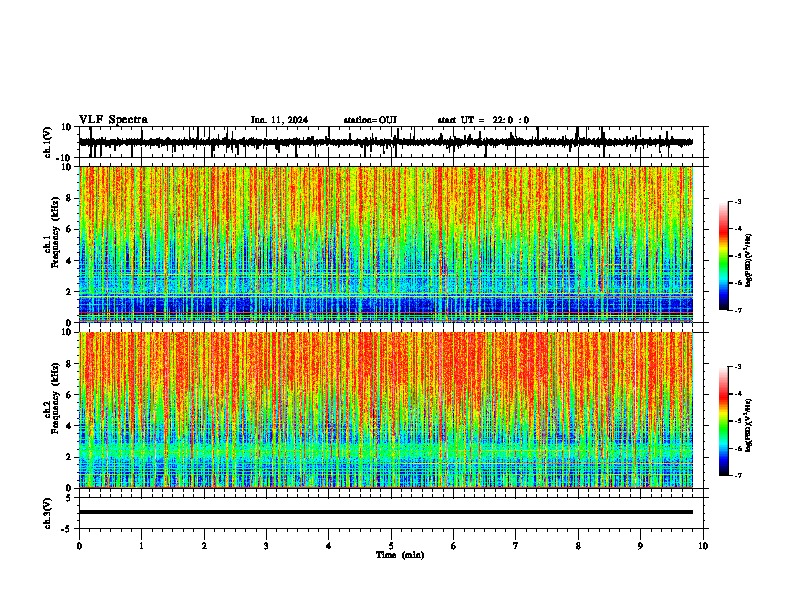Click the log(PSD) label beside ch.2 color scale
The height and width of the screenshot is (612, 792).
coord(749,425)
